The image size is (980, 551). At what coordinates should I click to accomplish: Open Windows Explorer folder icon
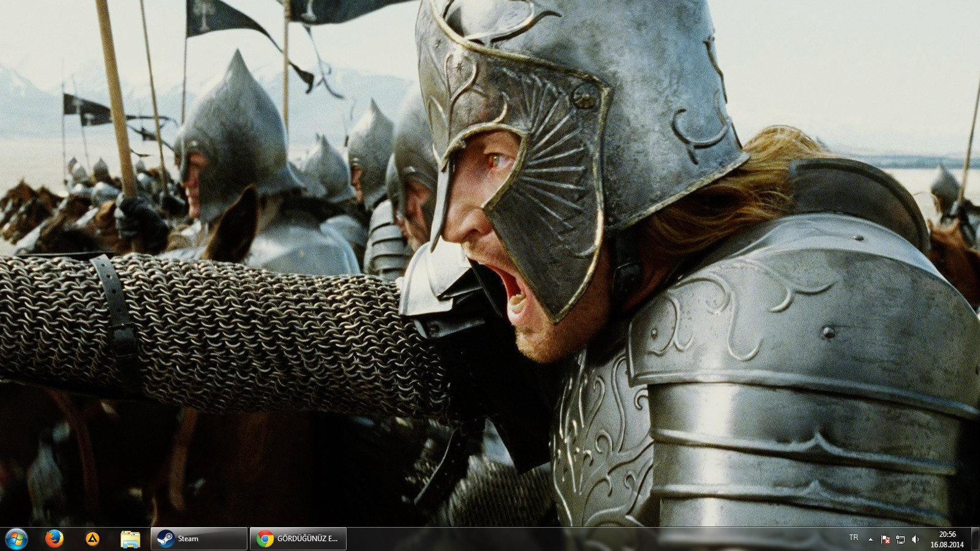coord(130,539)
